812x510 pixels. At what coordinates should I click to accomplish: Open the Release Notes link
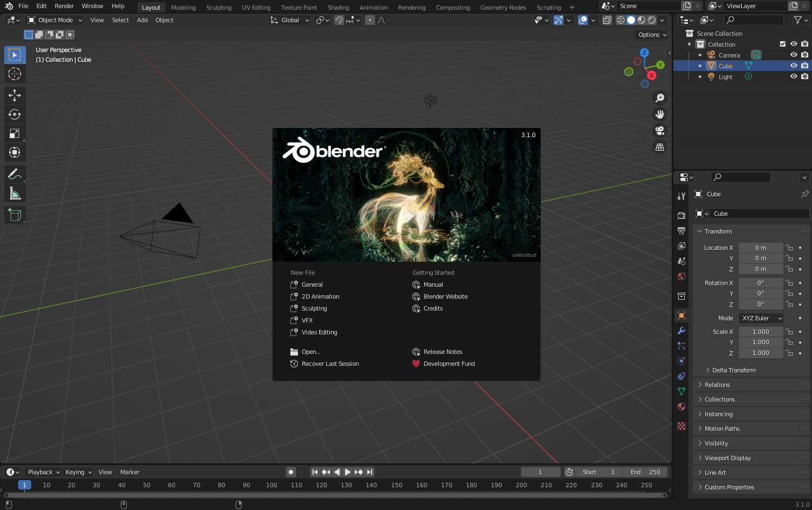point(443,352)
